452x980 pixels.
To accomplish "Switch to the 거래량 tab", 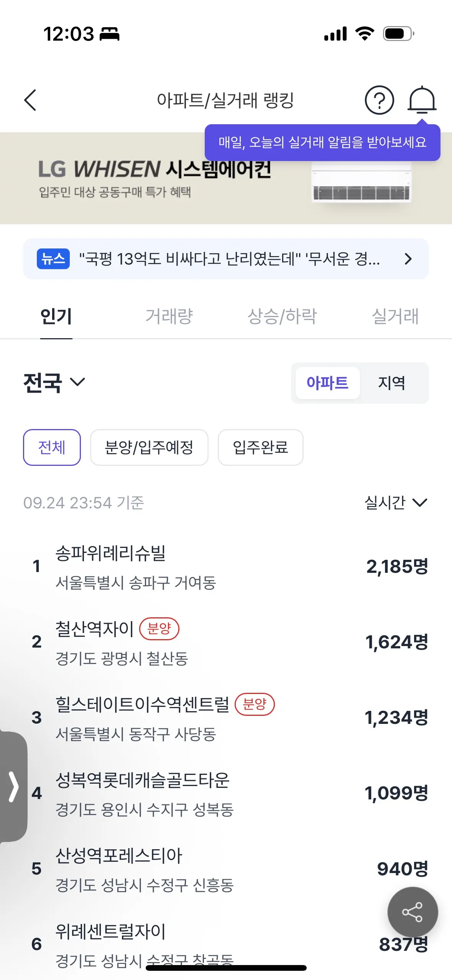I will pyautogui.click(x=169, y=316).
